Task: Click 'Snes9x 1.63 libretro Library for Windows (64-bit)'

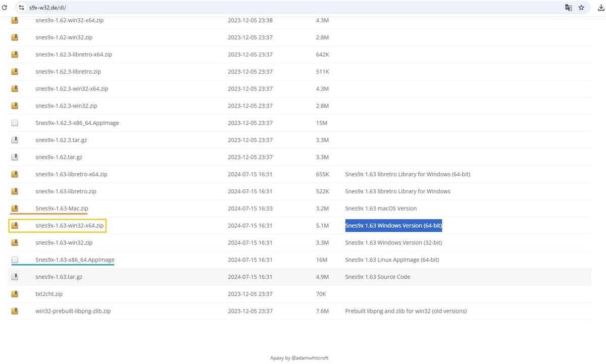Action: pos(408,174)
